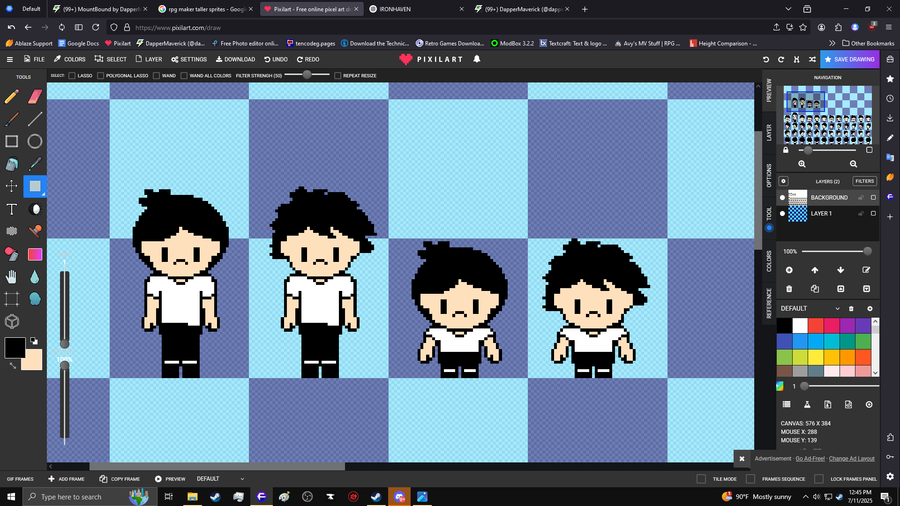Adjust the Filter Strength slider

click(x=307, y=75)
